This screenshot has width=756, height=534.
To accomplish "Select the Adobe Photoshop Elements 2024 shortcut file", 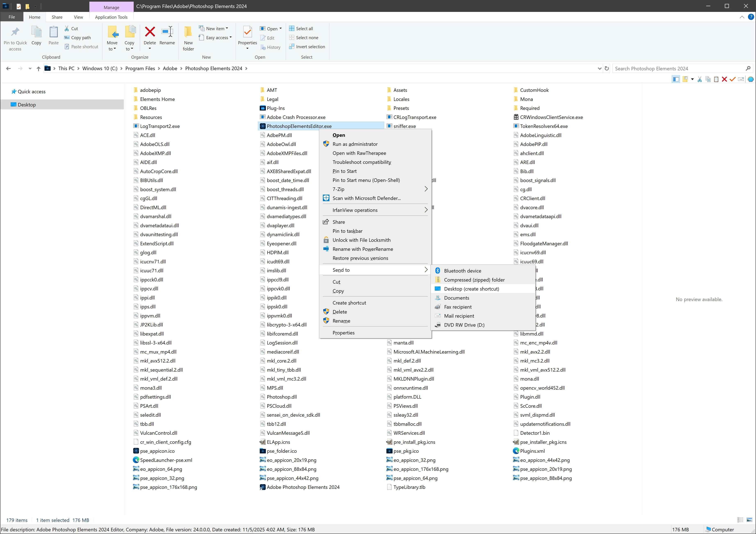I will click(300, 487).
